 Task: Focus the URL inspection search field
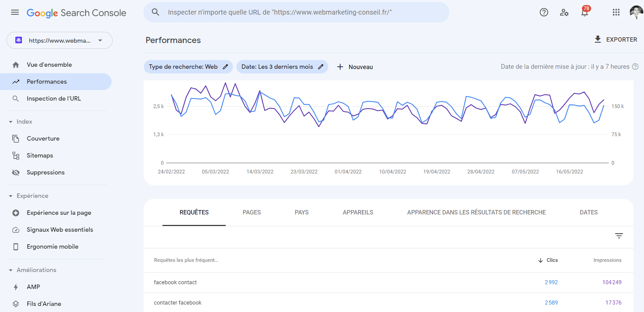pyautogui.click(x=296, y=12)
